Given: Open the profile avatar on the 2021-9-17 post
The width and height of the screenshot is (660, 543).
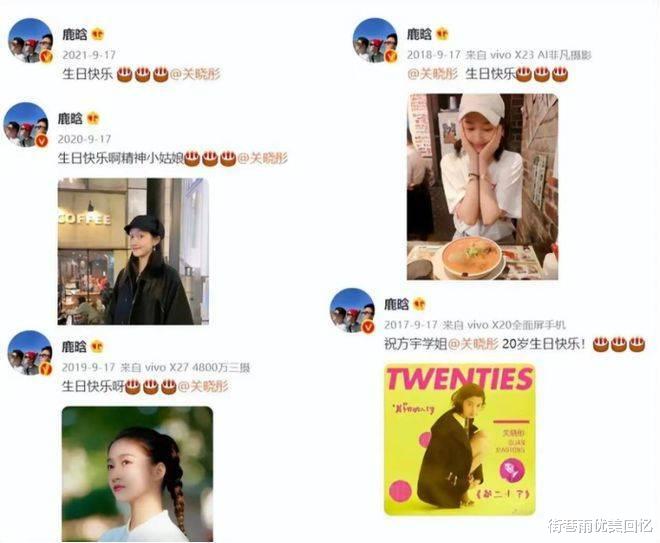Looking at the screenshot, I should (30, 41).
